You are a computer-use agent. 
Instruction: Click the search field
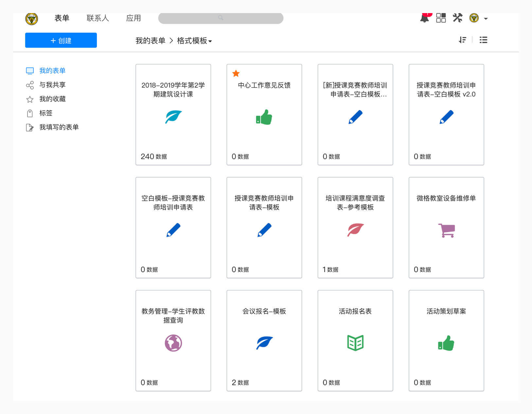pos(221,18)
